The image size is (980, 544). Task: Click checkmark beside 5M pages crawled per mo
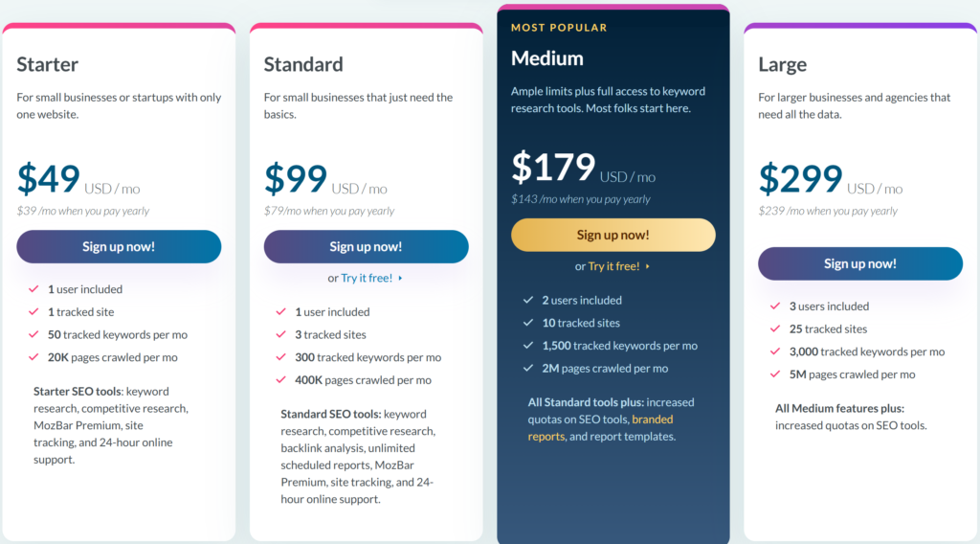[x=775, y=374]
